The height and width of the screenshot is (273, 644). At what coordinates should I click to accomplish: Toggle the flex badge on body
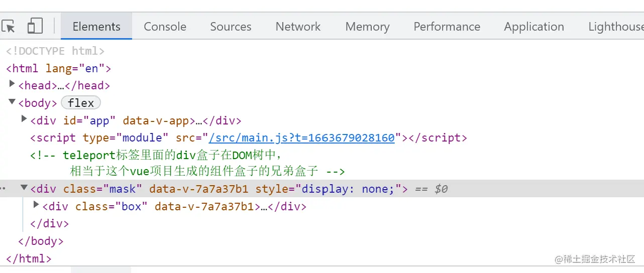tap(81, 103)
